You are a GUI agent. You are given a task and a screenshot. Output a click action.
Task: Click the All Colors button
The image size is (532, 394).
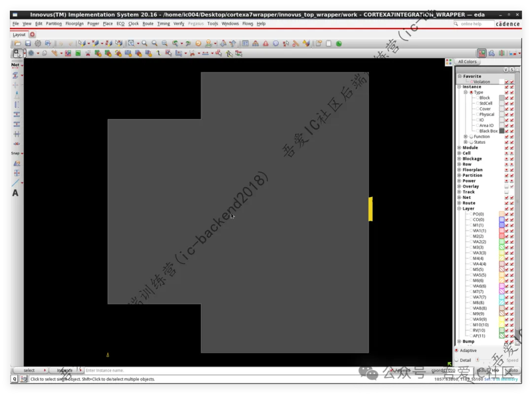[x=467, y=62]
